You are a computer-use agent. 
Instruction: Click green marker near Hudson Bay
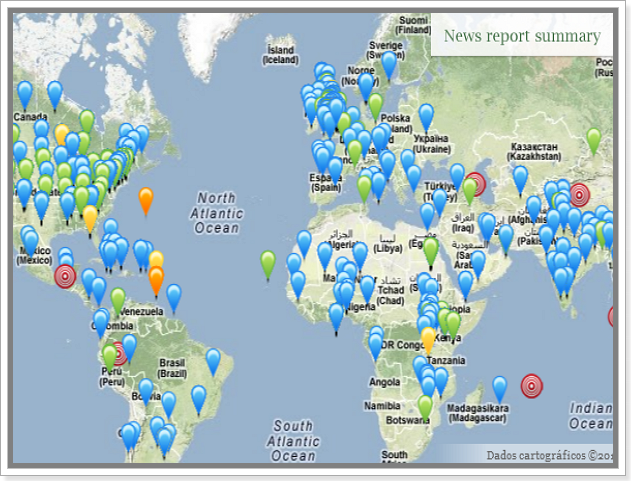[x=87, y=122]
